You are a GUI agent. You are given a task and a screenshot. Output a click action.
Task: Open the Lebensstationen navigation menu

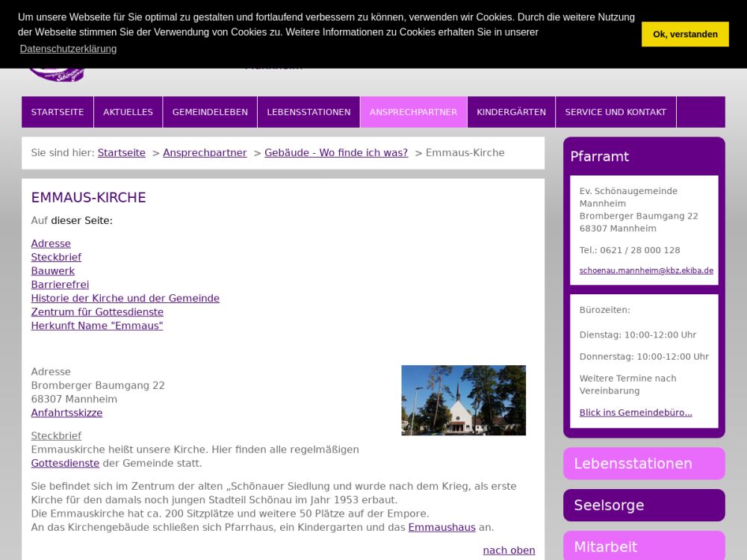click(309, 112)
